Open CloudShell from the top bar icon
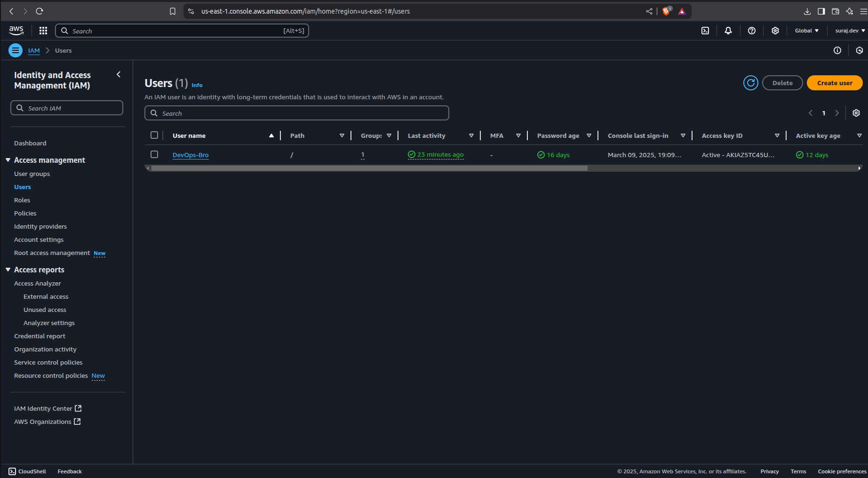The width and height of the screenshot is (868, 478). [x=705, y=31]
